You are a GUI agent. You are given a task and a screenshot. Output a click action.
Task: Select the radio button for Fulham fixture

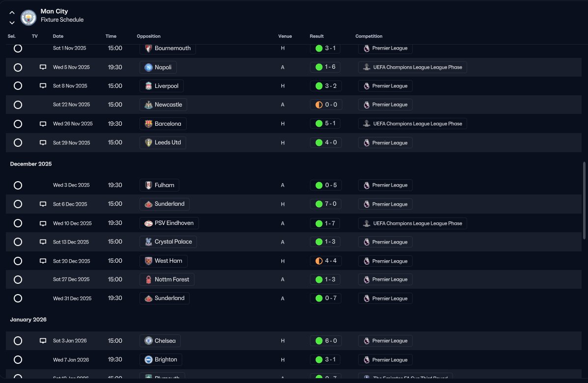click(18, 185)
